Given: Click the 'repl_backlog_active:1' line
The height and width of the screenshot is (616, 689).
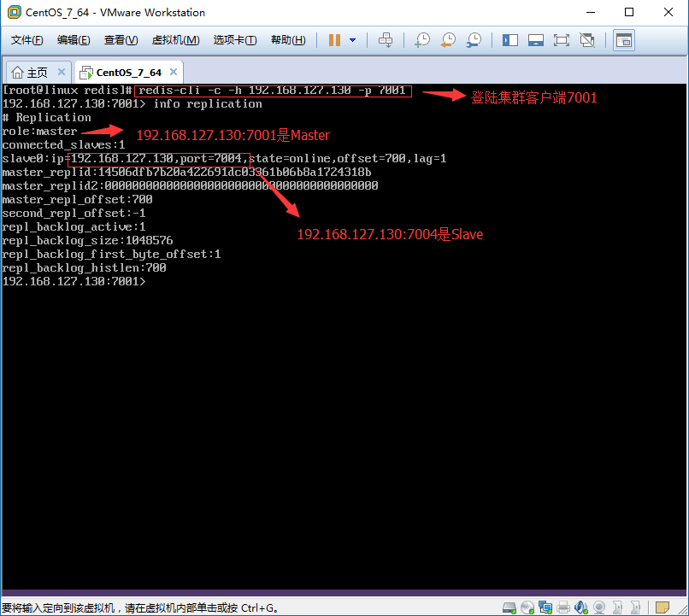Looking at the screenshot, I should pos(74,226).
